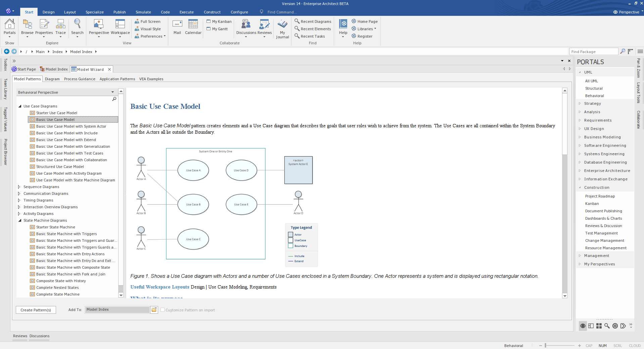
Task: Open the Useful Workspace Layouts link
Action: pos(160,287)
